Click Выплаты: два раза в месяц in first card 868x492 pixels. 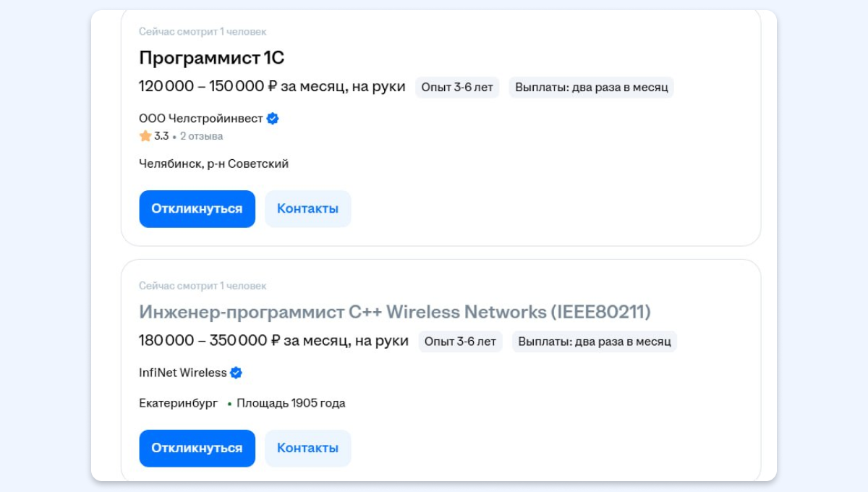tap(591, 88)
